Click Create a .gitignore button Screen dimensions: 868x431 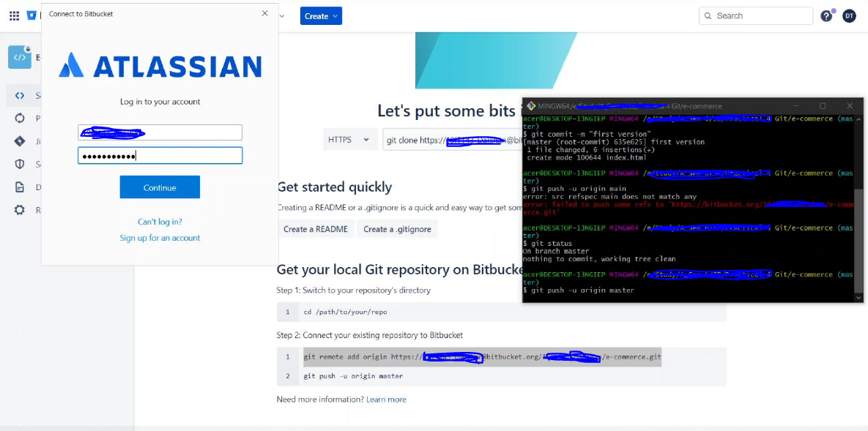[397, 229]
